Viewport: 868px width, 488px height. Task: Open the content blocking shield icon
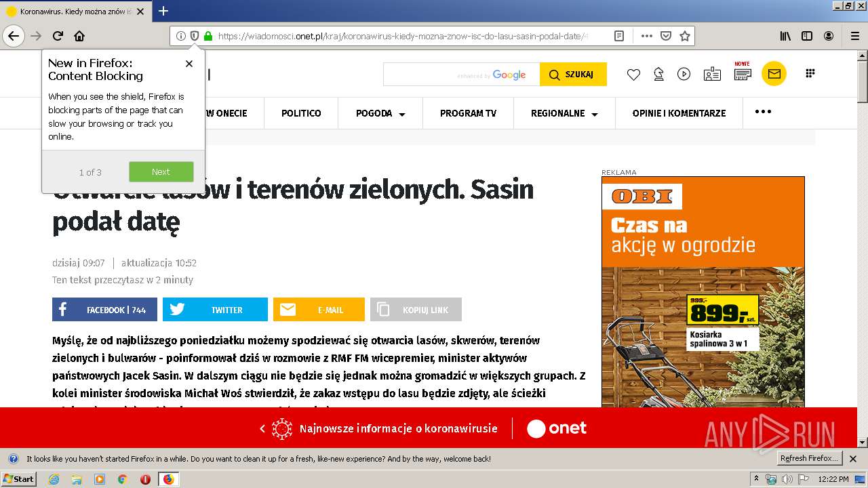coord(195,36)
